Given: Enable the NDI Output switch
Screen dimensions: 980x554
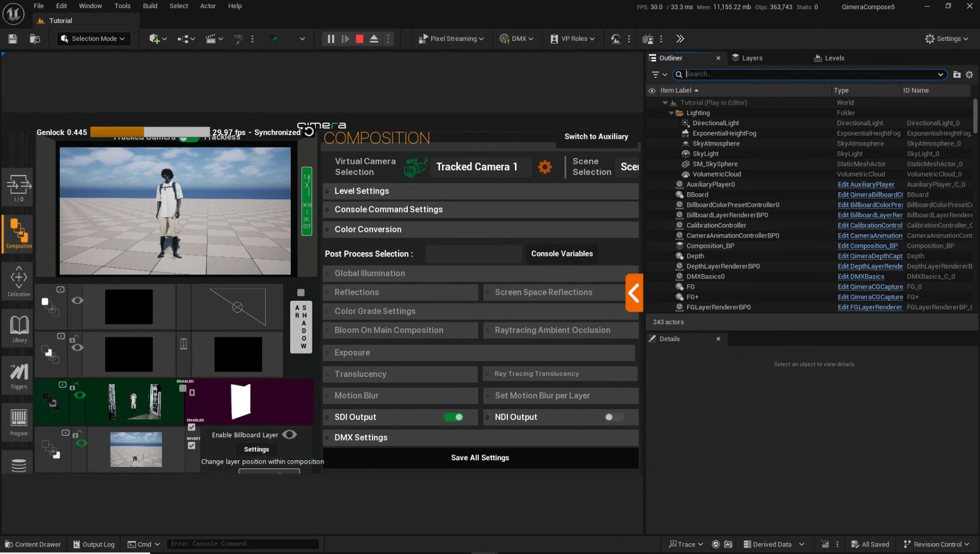Looking at the screenshot, I should click(x=614, y=417).
